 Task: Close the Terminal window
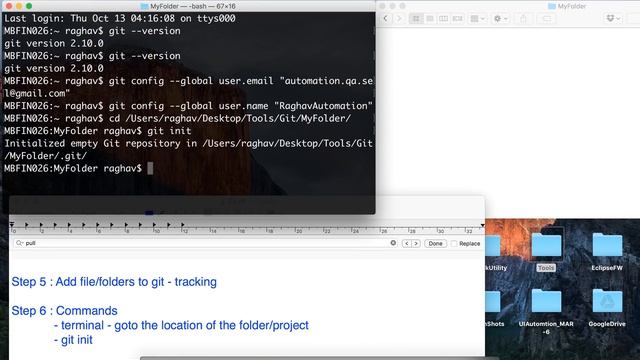pos(9,6)
